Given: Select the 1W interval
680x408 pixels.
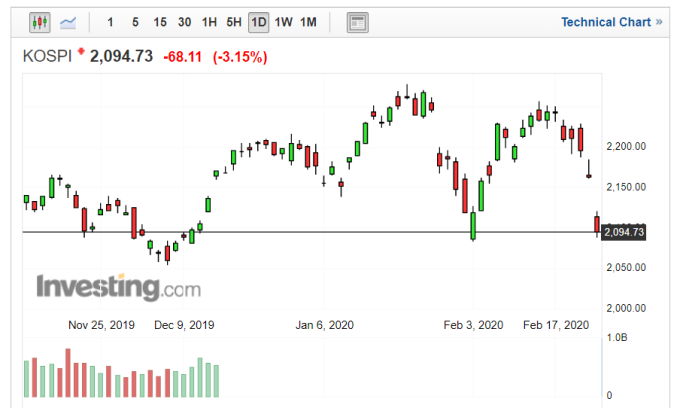Looking at the screenshot, I should [x=283, y=22].
